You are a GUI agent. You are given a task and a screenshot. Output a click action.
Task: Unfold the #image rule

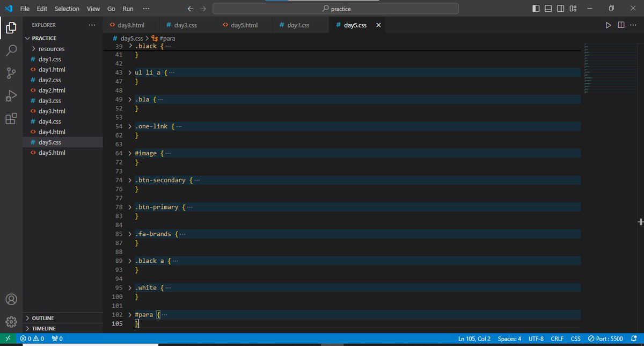[x=130, y=153]
